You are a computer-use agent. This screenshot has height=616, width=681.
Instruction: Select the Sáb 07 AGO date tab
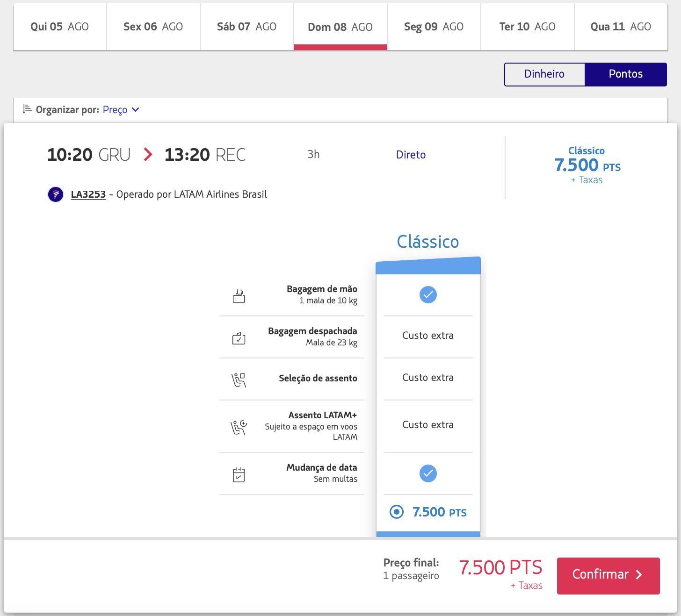247,27
